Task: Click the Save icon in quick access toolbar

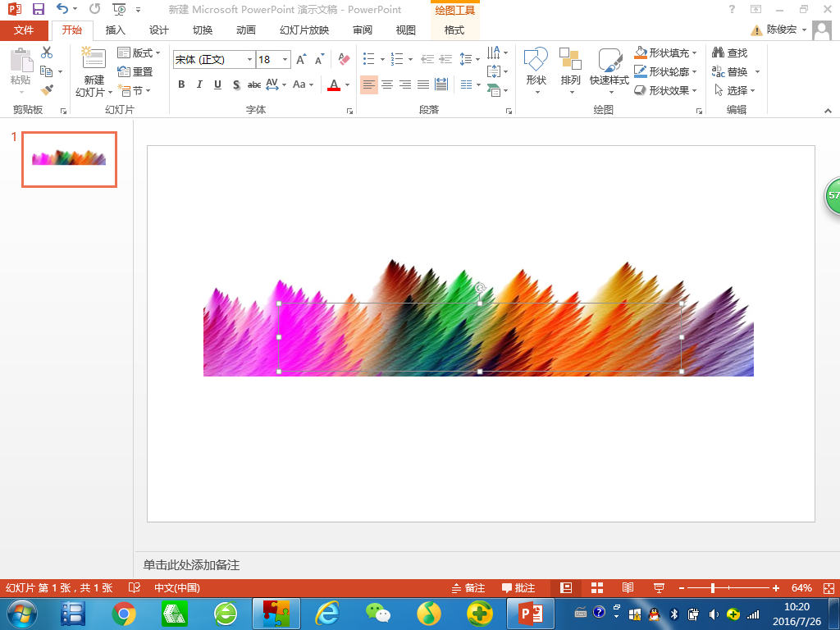Action: click(x=38, y=9)
